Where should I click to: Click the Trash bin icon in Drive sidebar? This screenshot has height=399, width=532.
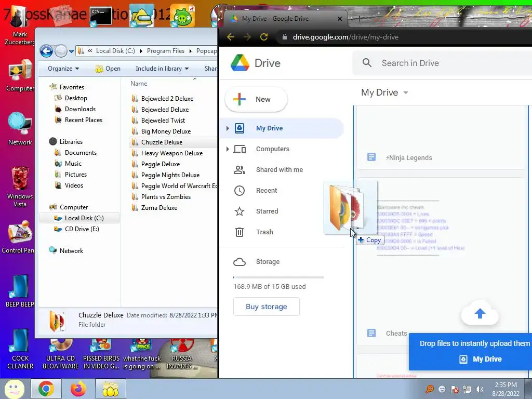click(x=240, y=232)
